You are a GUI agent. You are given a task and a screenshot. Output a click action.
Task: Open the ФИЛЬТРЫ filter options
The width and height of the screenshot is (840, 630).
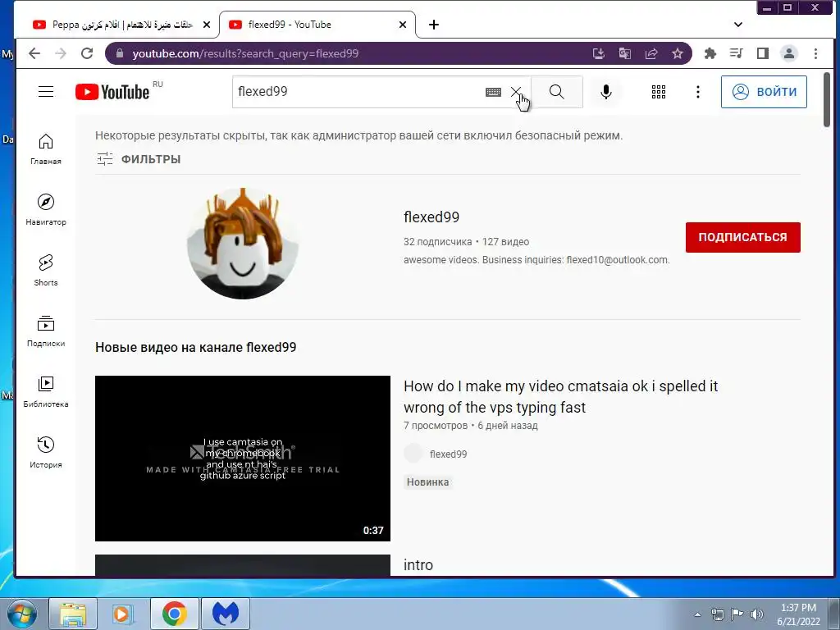(139, 159)
